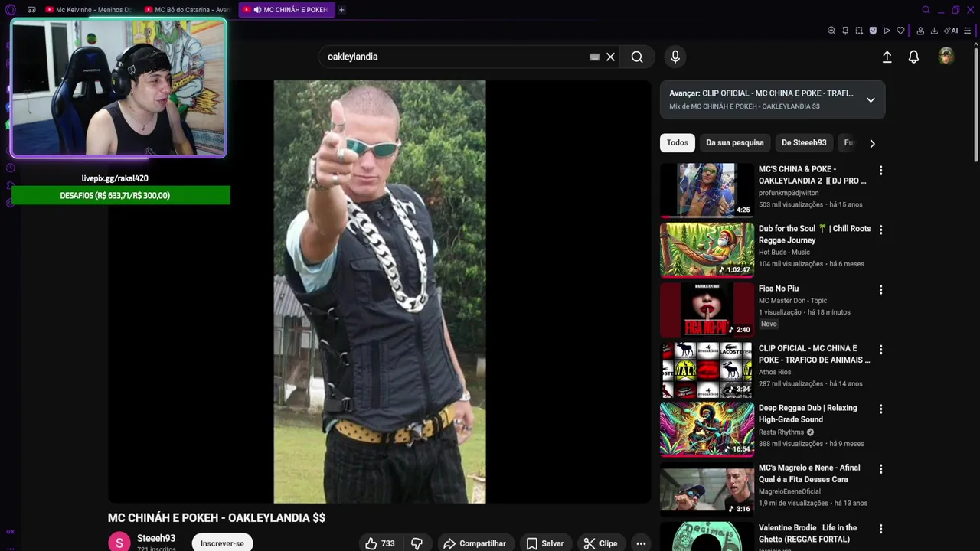
Task: Expand the Avançar mix playlist chevron
Action: pos(871,99)
